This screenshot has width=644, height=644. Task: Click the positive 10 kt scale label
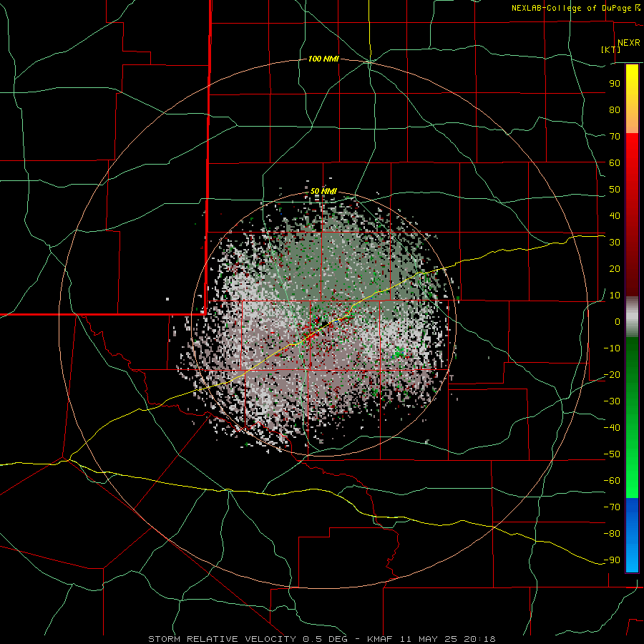coord(615,296)
